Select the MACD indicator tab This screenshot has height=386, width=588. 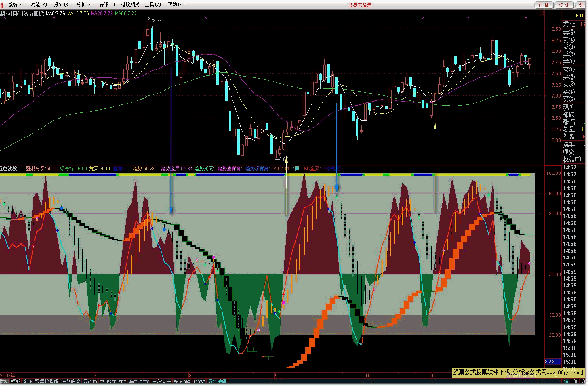[111, 381]
